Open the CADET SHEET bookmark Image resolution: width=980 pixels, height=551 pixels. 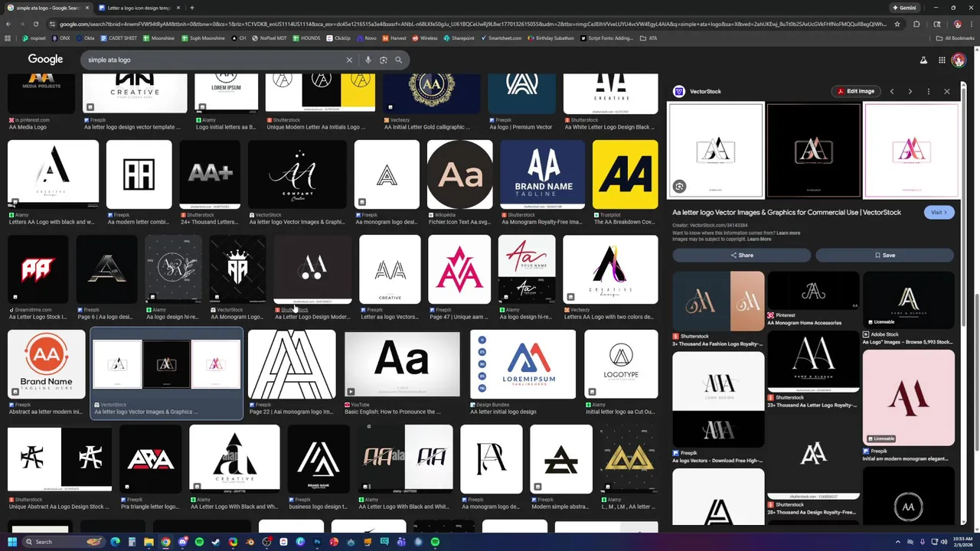(x=119, y=38)
